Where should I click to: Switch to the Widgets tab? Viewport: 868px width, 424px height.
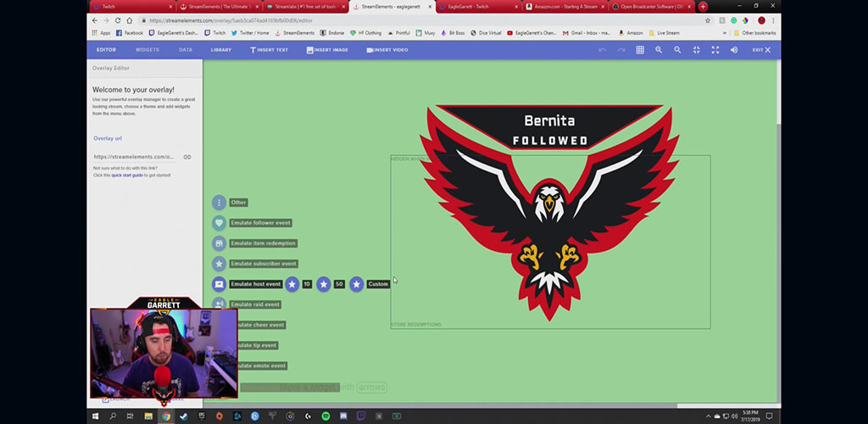coord(147,50)
